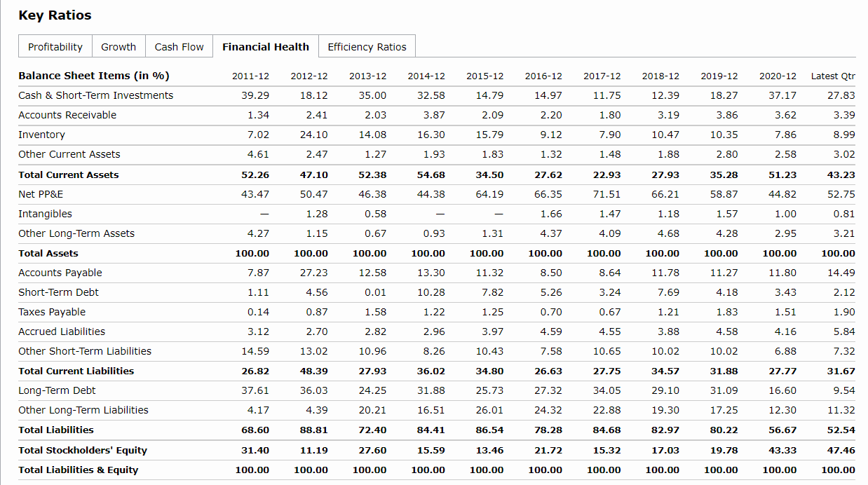Viewport: 868px width, 485px height.
Task: Click the Balance Sheet Items table heading
Action: click(94, 76)
